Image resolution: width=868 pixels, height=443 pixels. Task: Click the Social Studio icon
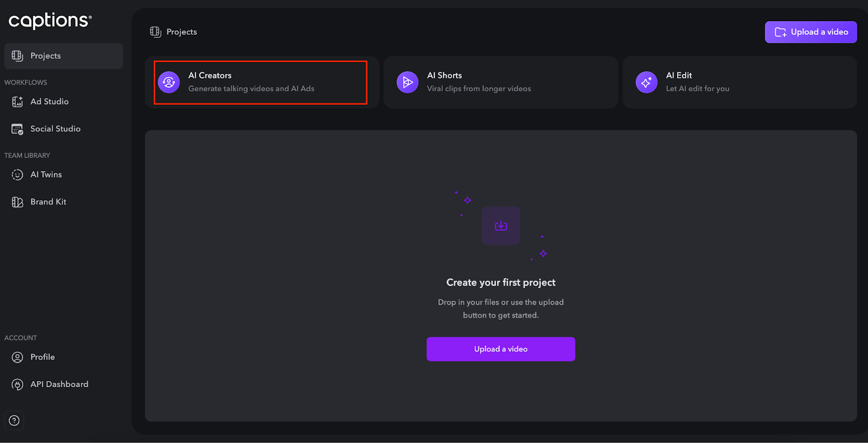click(17, 129)
